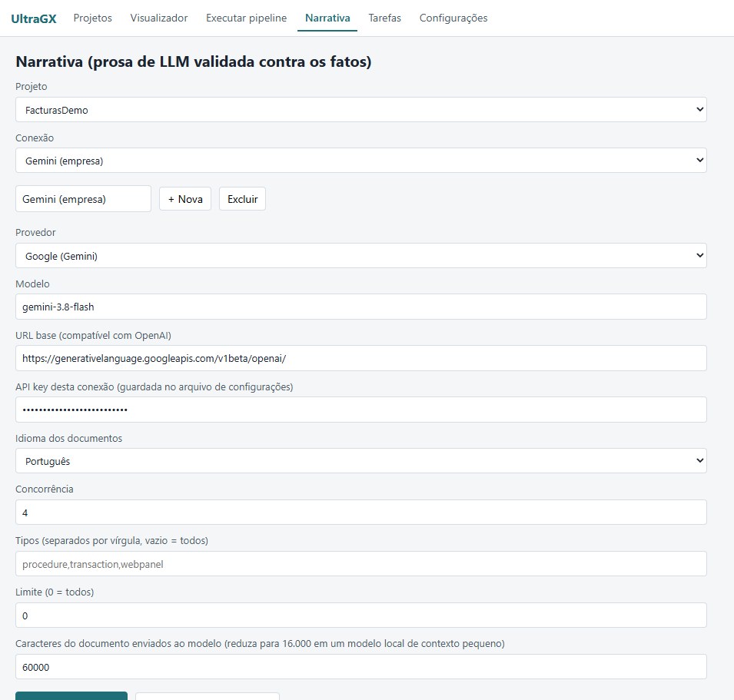
Task: Select the Narrativa tab
Action: coord(327,18)
